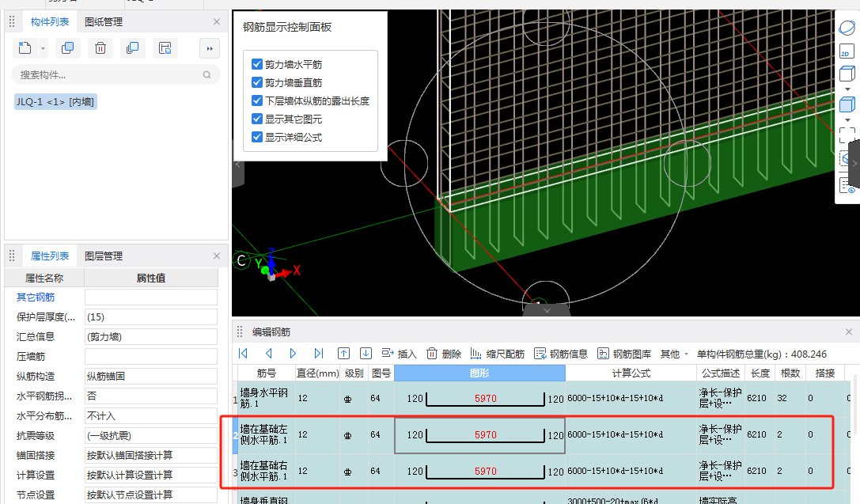Uncheck 剪力墙垂直筋 checkbox
This screenshot has width=860, height=504.
[x=256, y=82]
